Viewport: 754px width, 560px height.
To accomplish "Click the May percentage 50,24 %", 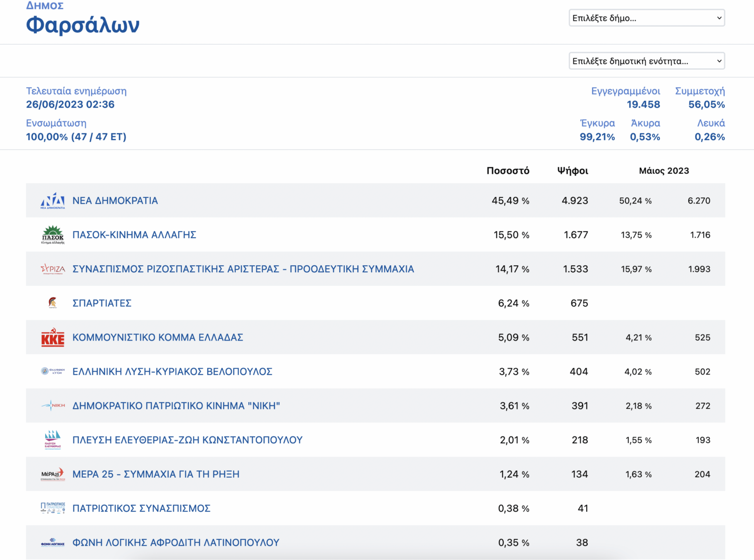I will coord(635,201).
